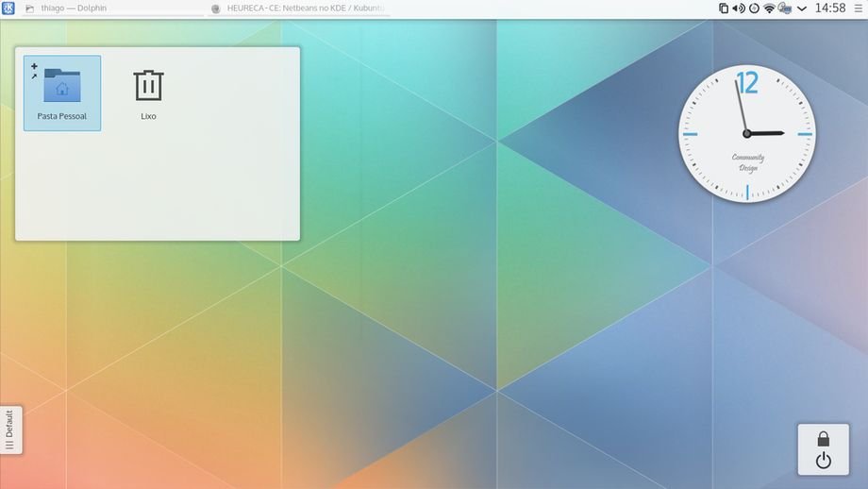This screenshot has width=868, height=489.
Task: Click the Pasta Pessoal text label
Action: coord(62,116)
